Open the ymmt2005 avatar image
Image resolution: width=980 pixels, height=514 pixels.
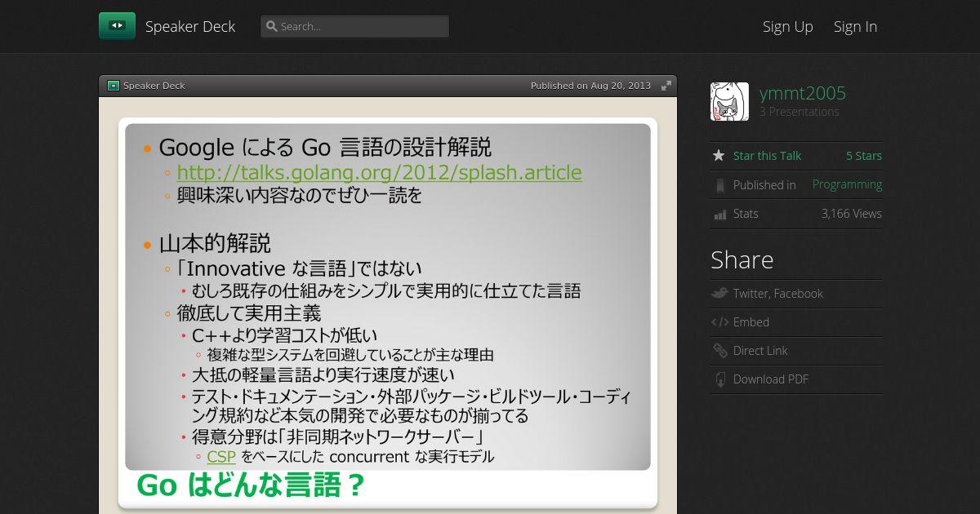(x=729, y=101)
